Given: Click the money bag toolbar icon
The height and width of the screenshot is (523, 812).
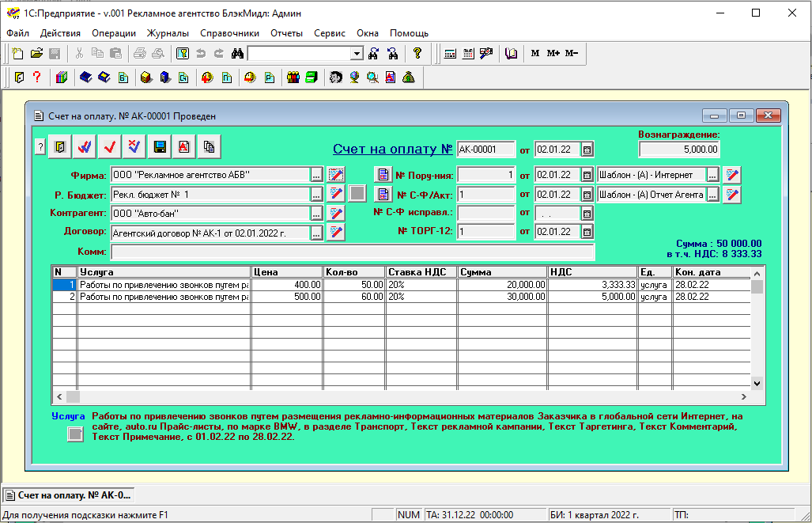Looking at the screenshot, I should tap(409, 78).
